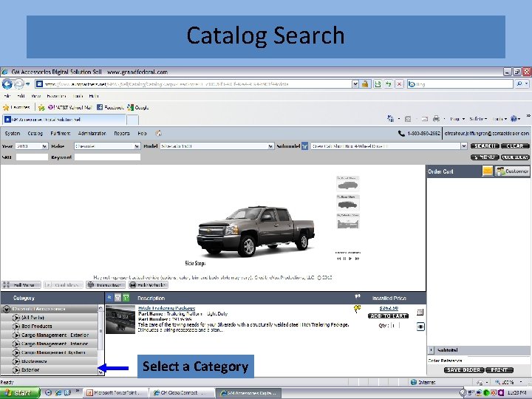Click the browser Back arrow button
Screen dimensions: 532x399
tap(7, 83)
